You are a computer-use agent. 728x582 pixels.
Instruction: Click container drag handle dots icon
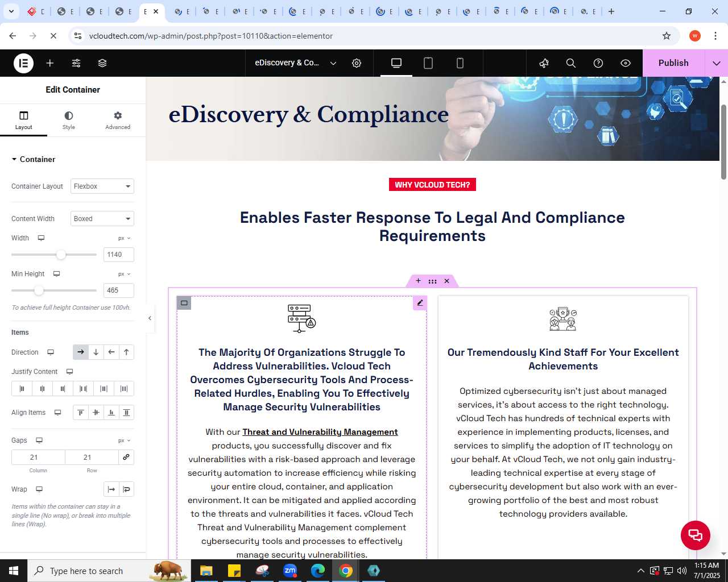tap(432, 281)
